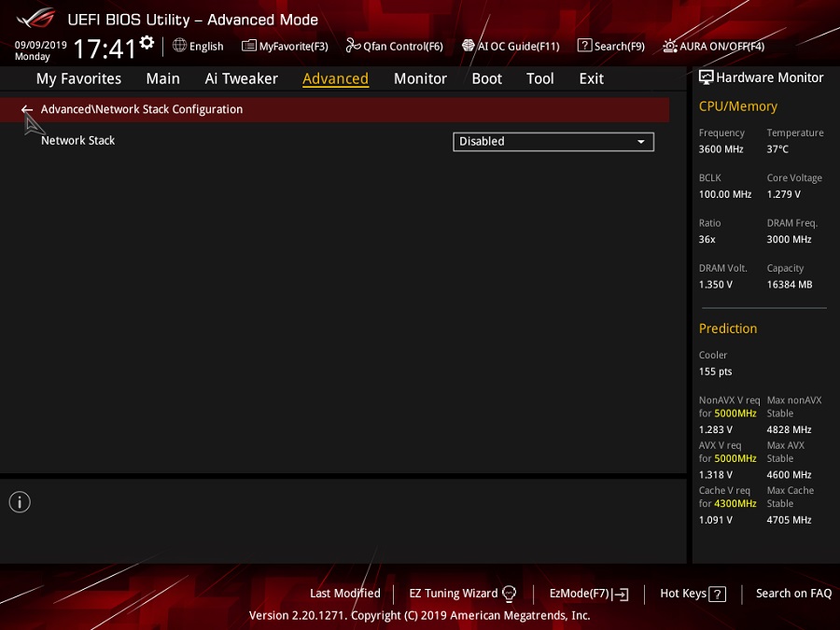The height and width of the screenshot is (630, 840).
Task: Toggle AURA lighting icon
Action: pos(669,46)
